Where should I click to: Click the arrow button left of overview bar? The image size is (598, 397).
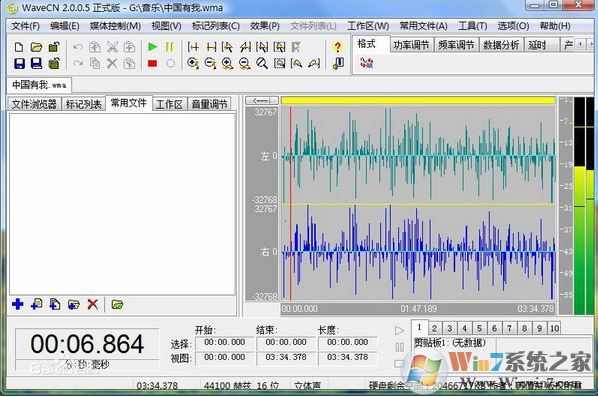[262, 101]
